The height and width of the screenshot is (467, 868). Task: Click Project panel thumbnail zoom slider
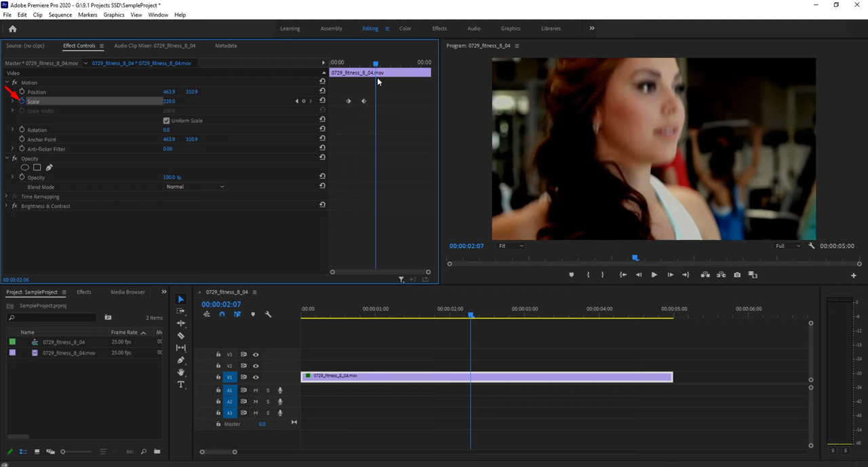tap(76, 451)
